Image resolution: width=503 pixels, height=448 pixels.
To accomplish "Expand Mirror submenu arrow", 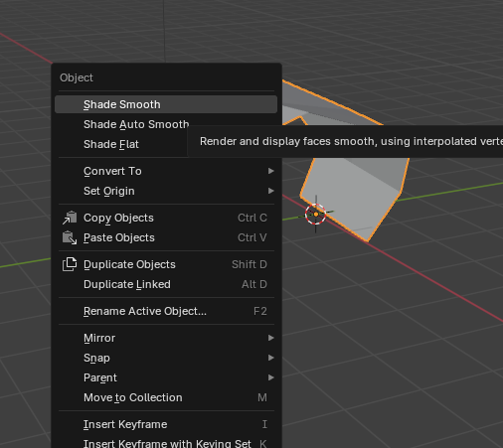I will (271, 338).
